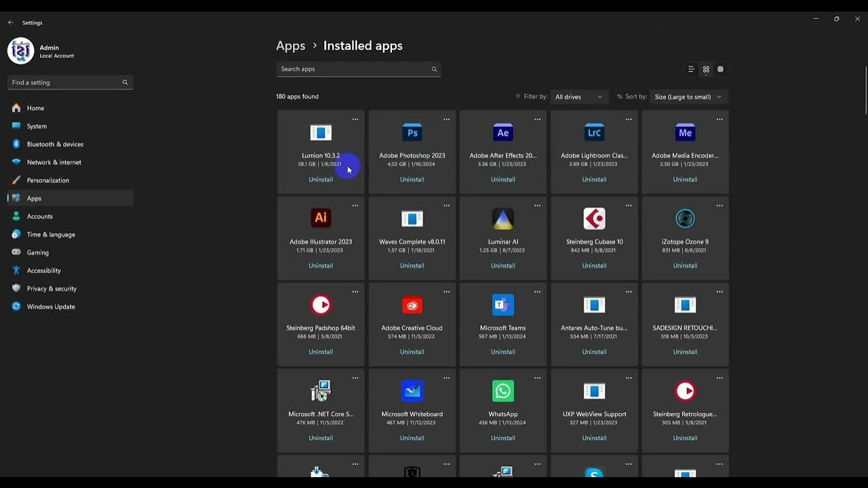
Task: Open Windows Update settings
Action: [x=71, y=306]
